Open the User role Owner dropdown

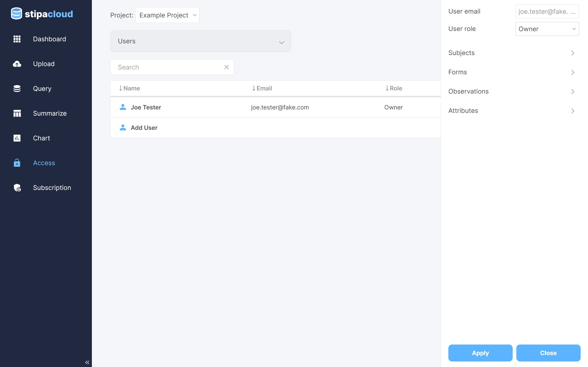pyautogui.click(x=547, y=29)
